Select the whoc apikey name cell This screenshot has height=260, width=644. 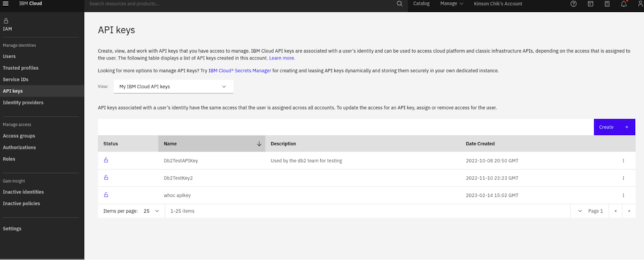tap(177, 195)
